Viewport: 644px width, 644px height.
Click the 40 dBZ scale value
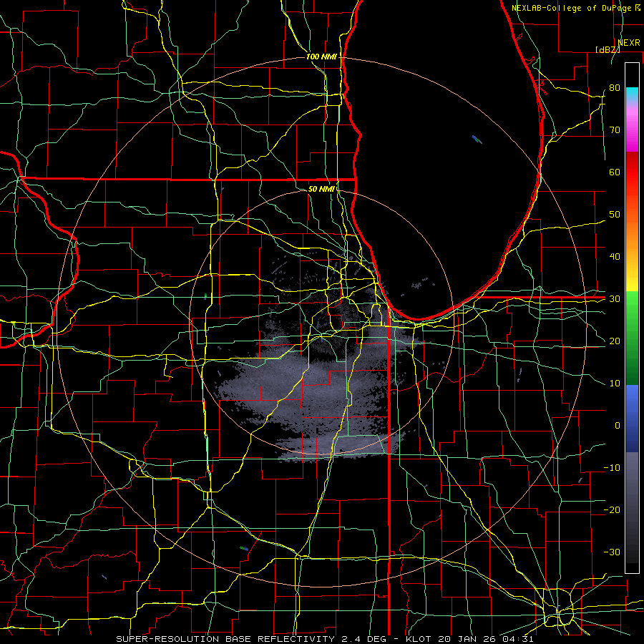coord(615,257)
